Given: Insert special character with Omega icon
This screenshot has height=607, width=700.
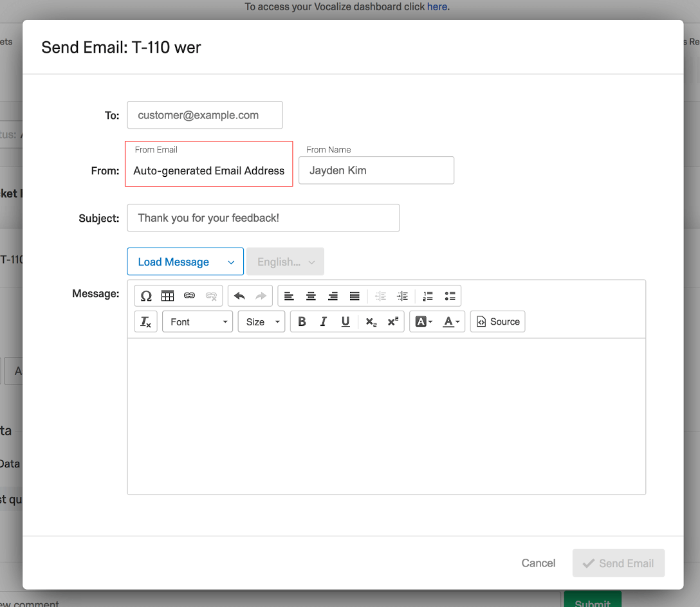Looking at the screenshot, I should tap(146, 296).
